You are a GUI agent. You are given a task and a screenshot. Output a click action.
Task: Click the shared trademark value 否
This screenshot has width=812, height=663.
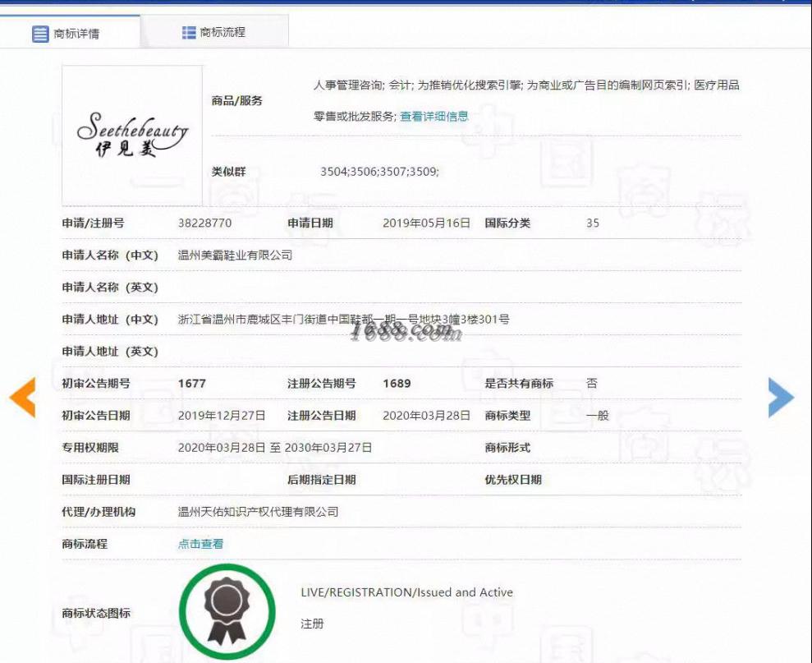tap(592, 384)
